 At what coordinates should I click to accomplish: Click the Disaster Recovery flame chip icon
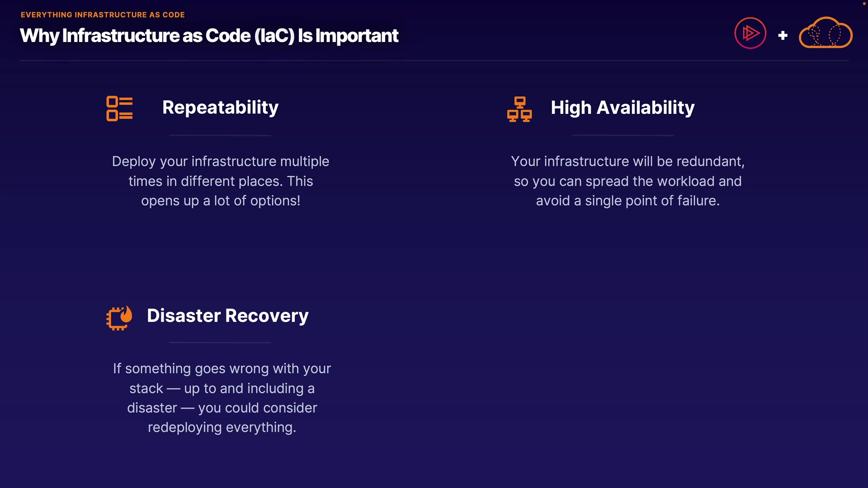[x=119, y=318]
